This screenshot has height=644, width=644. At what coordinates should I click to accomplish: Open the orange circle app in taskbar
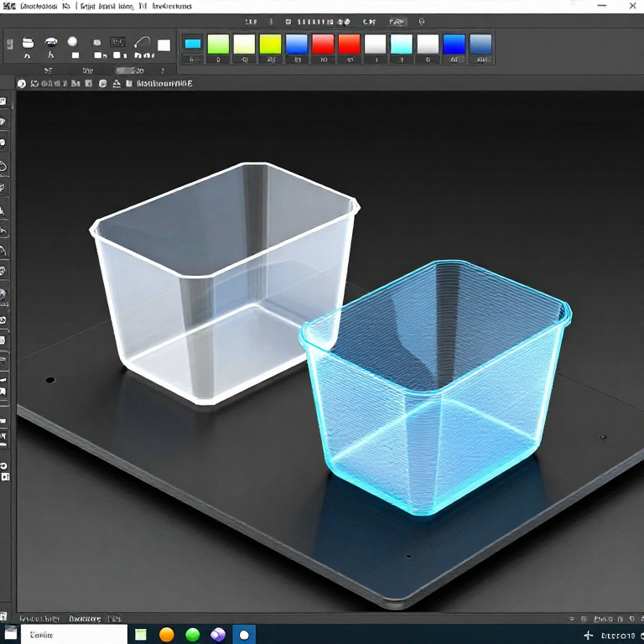click(167, 635)
